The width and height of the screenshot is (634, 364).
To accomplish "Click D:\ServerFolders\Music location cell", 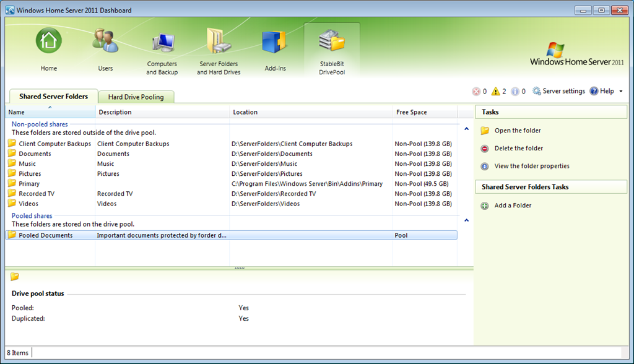I will click(264, 164).
